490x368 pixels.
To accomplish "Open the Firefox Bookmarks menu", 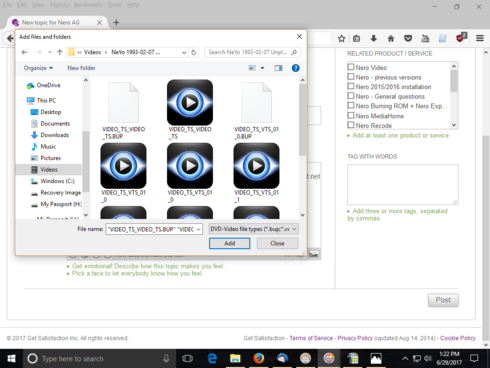I will tap(88, 5).
